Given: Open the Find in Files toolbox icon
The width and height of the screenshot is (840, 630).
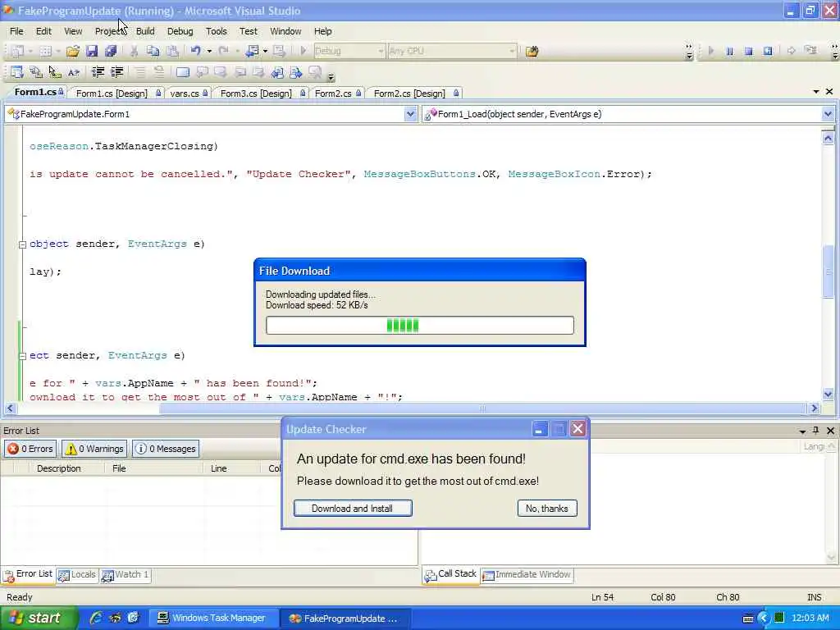Looking at the screenshot, I should [x=532, y=52].
